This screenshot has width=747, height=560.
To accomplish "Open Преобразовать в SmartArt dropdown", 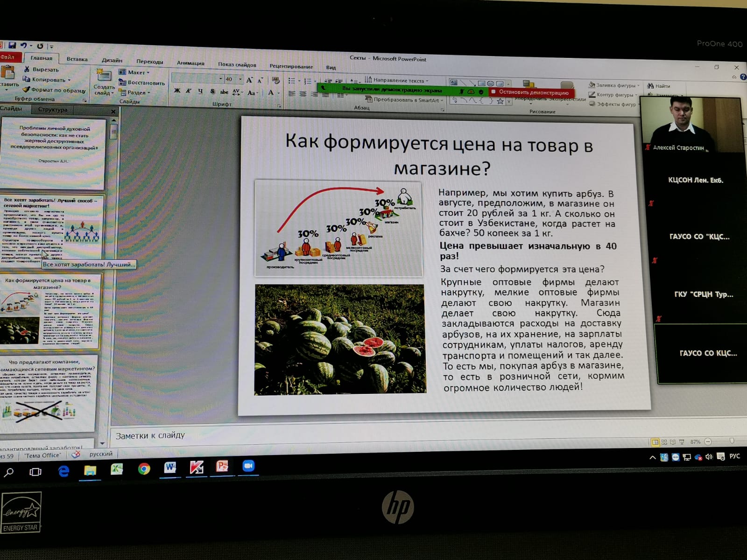I will coord(404,99).
